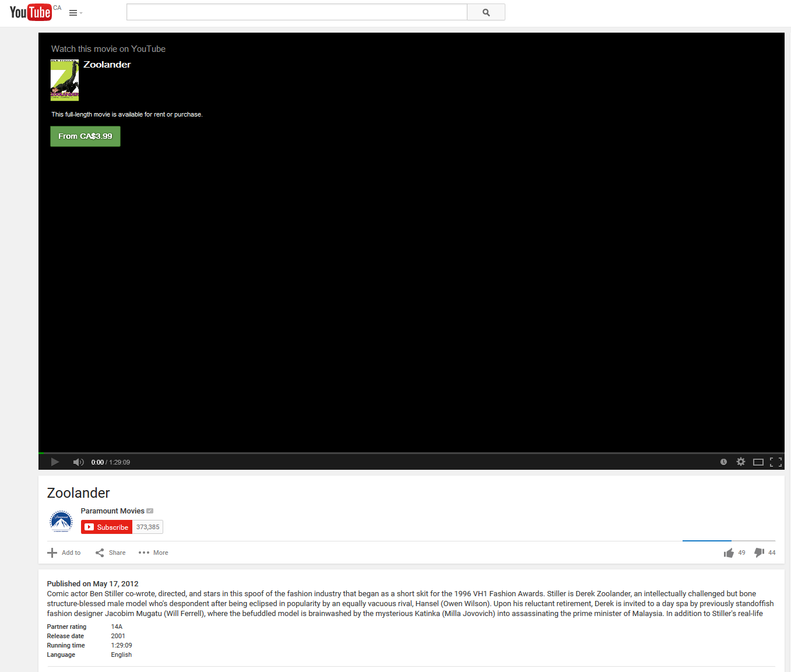Open Paramount Movies channel name link
The height and width of the screenshot is (672, 791).
click(113, 511)
